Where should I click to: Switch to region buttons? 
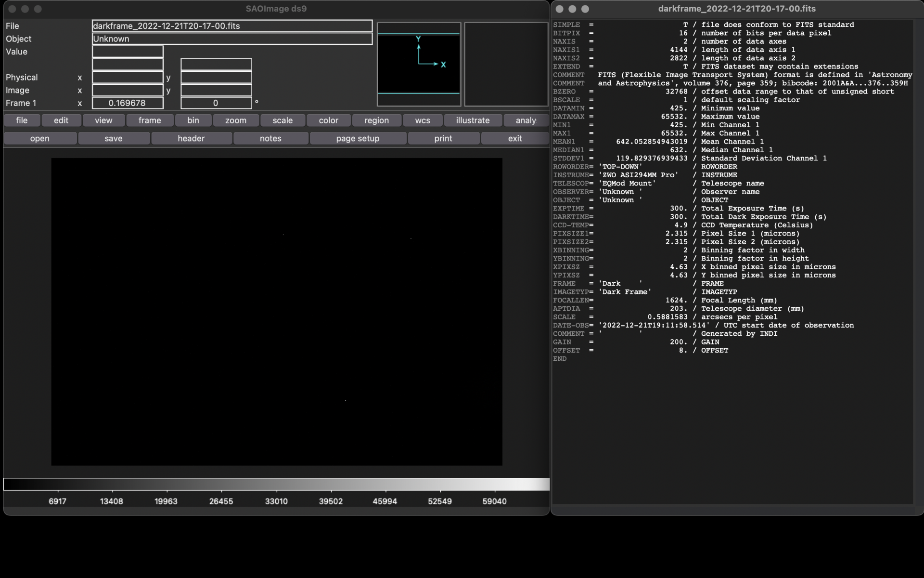point(376,120)
